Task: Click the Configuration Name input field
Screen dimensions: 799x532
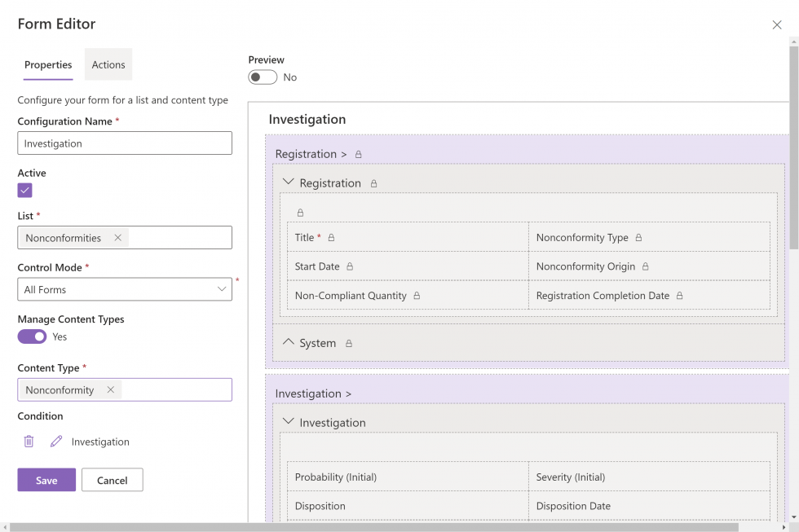Action: pyautogui.click(x=124, y=143)
